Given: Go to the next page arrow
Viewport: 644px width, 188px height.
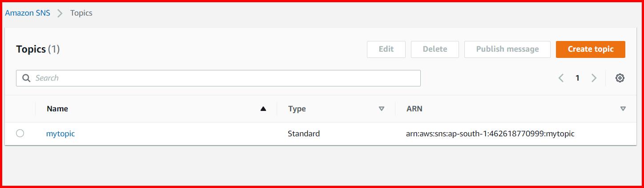Looking at the screenshot, I should [x=594, y=78].
